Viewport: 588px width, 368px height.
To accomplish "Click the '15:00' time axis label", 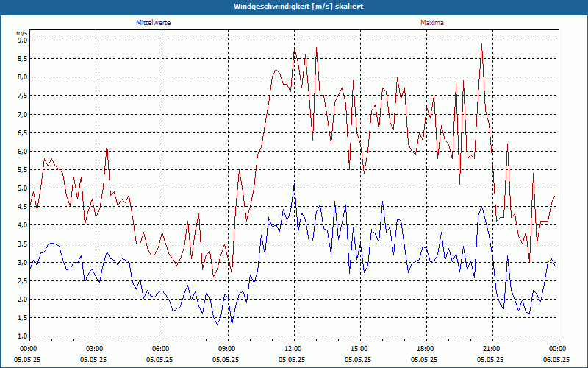I will (x=361, y=349).
